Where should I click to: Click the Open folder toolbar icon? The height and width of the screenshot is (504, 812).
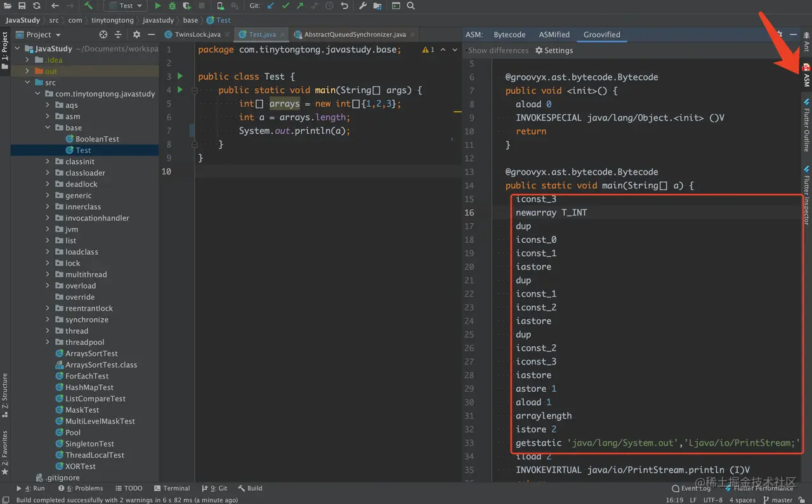click(x=8, y=6)
